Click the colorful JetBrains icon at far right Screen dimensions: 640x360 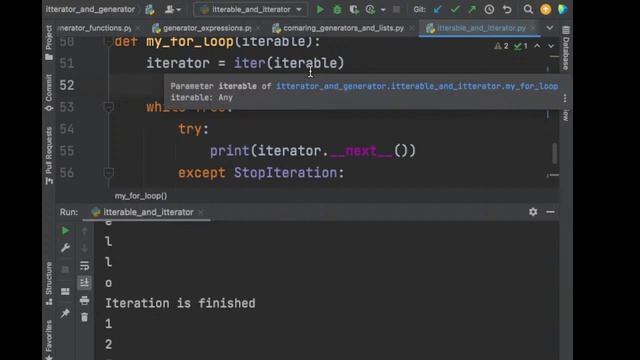(x=563, y=9)
